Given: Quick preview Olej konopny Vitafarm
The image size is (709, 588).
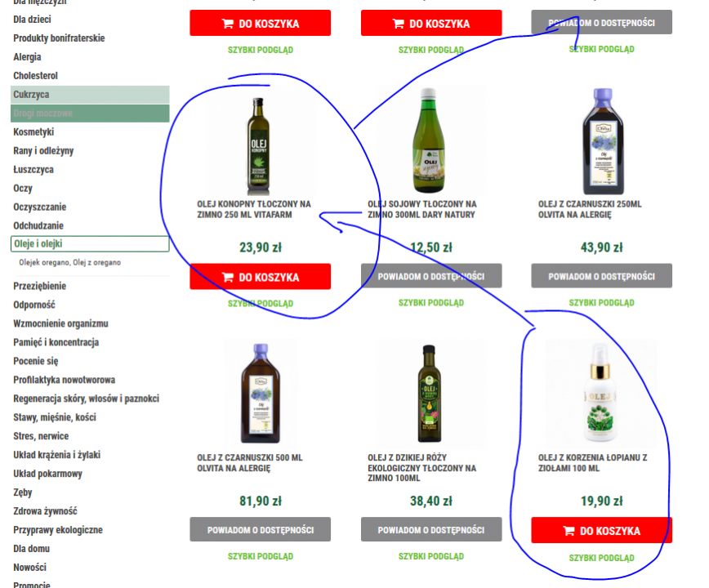Looking at the screenshot, I should [261, 303].
